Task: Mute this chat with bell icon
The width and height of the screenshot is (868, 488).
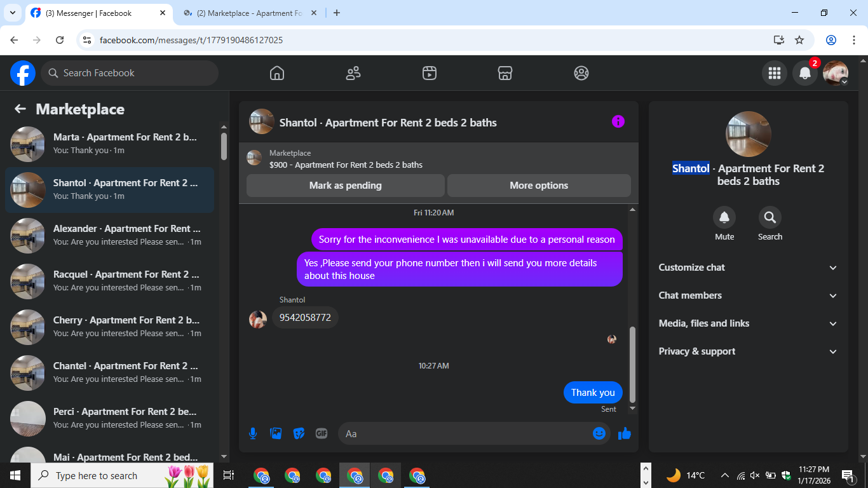Action: tap(724, 217)
